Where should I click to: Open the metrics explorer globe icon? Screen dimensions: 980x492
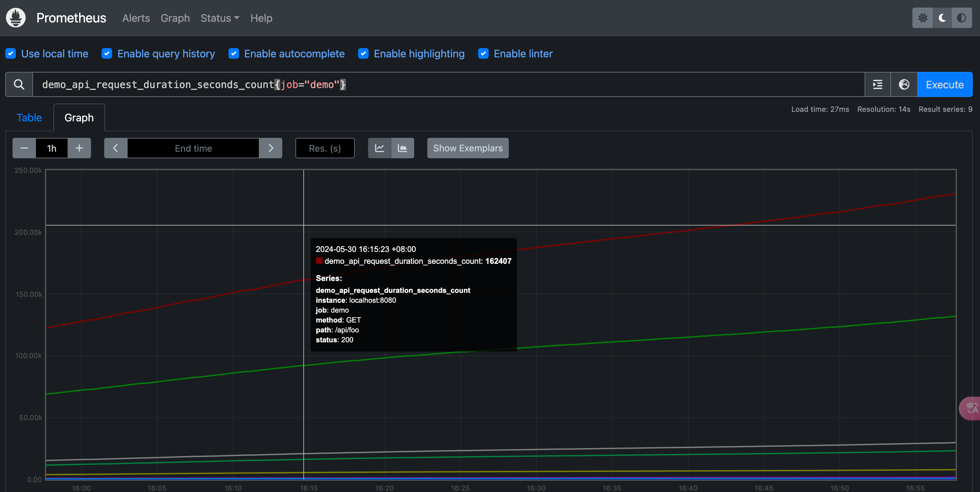click(904, 84)
